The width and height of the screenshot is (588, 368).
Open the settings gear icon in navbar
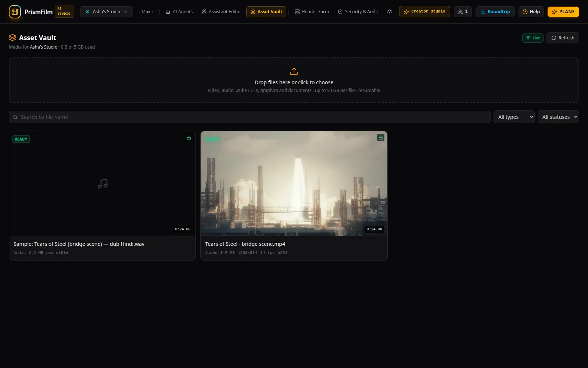point(390,12)
